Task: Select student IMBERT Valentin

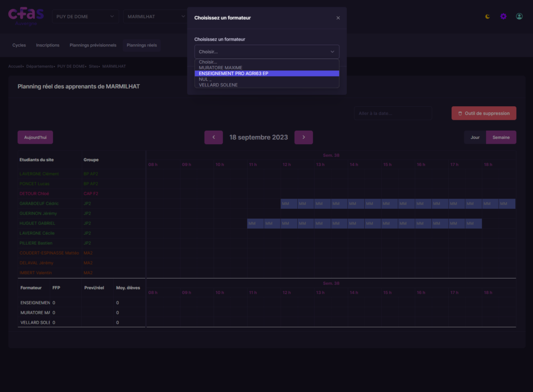Action: pos(36,272)
